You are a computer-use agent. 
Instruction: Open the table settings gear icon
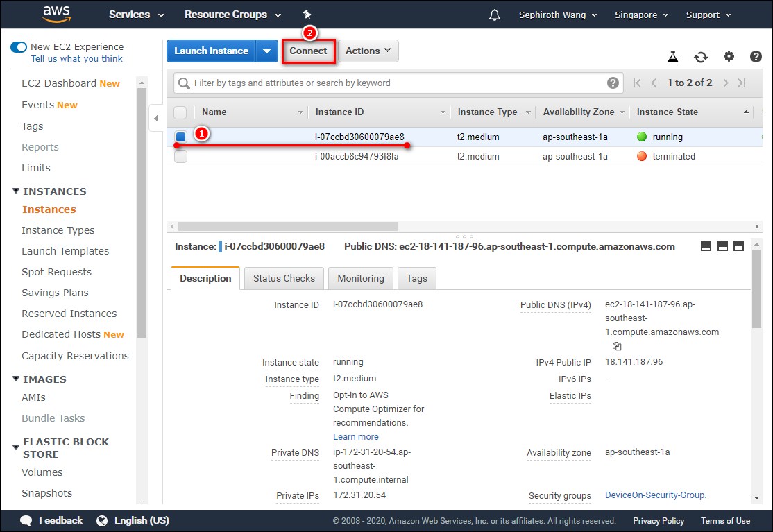tap(729, 57)
